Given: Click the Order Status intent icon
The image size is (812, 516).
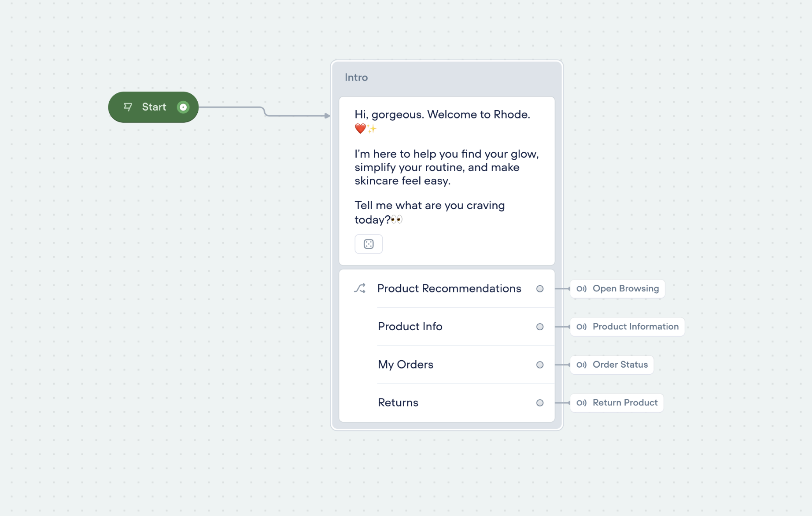Looking at the screenshot, I should [x=581, y=365].
